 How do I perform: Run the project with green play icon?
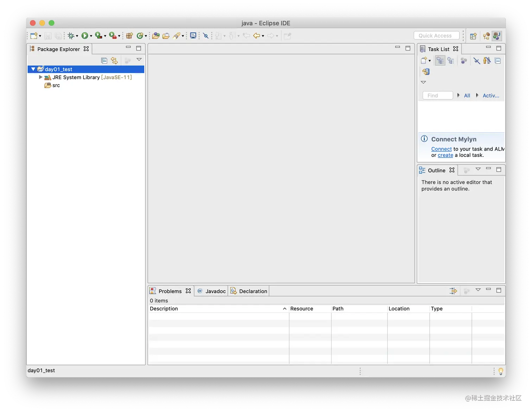(85, 36)
